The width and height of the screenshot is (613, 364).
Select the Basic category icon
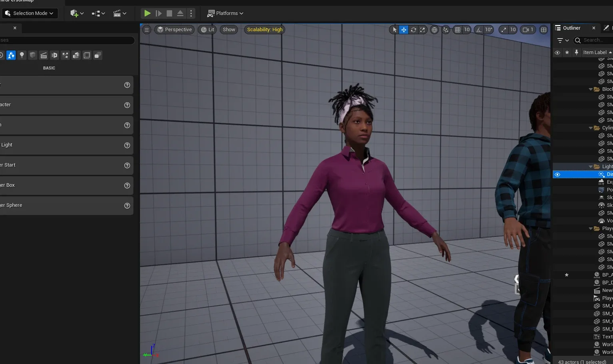(11, 55)
